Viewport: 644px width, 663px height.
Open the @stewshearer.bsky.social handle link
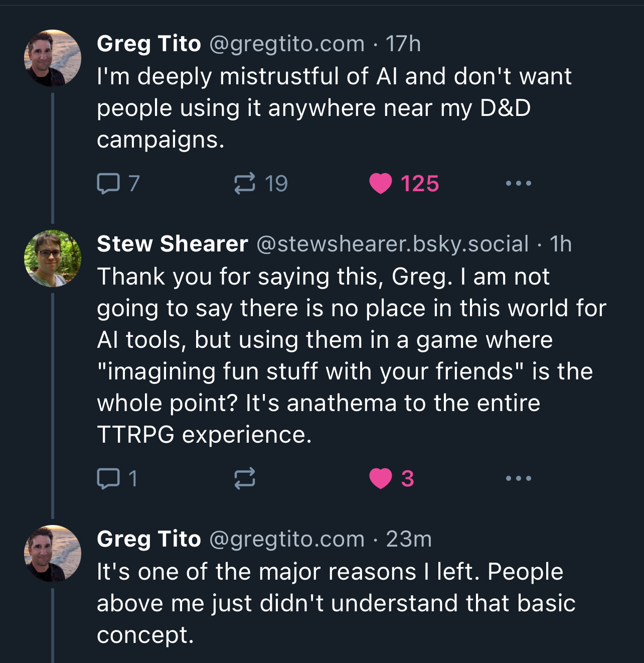tap(392, 244)
